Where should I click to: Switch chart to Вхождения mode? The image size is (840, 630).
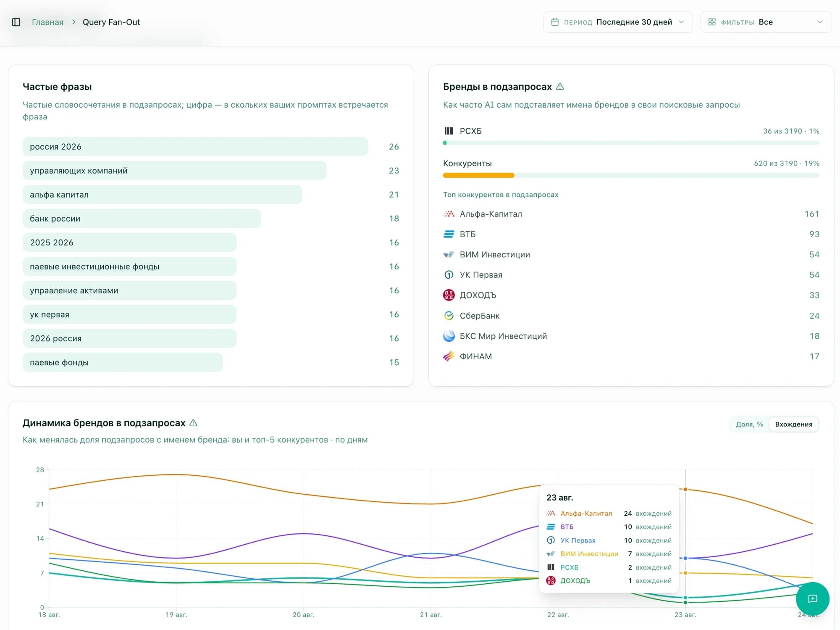coord(793,424)
